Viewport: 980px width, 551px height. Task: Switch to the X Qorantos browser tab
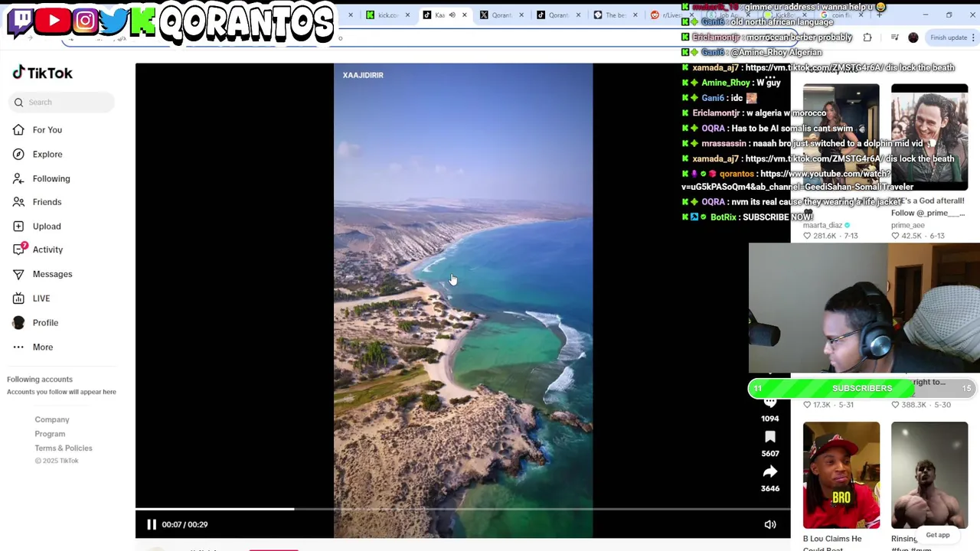(501, 15)
